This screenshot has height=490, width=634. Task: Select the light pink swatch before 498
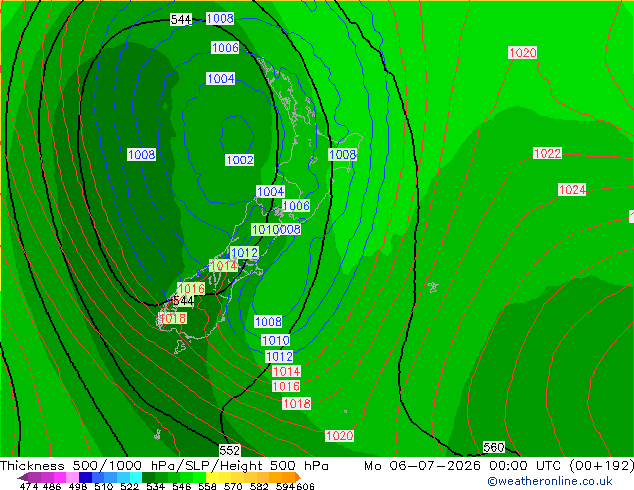coord(72,477)
